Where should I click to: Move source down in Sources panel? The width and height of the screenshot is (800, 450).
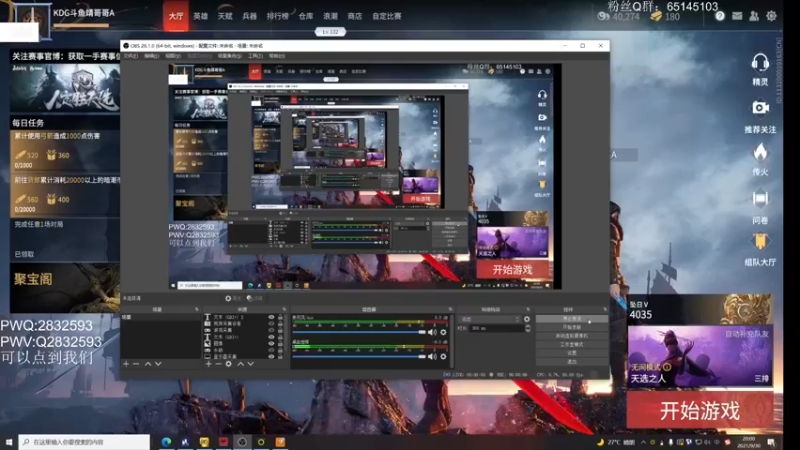coord(251,364)
